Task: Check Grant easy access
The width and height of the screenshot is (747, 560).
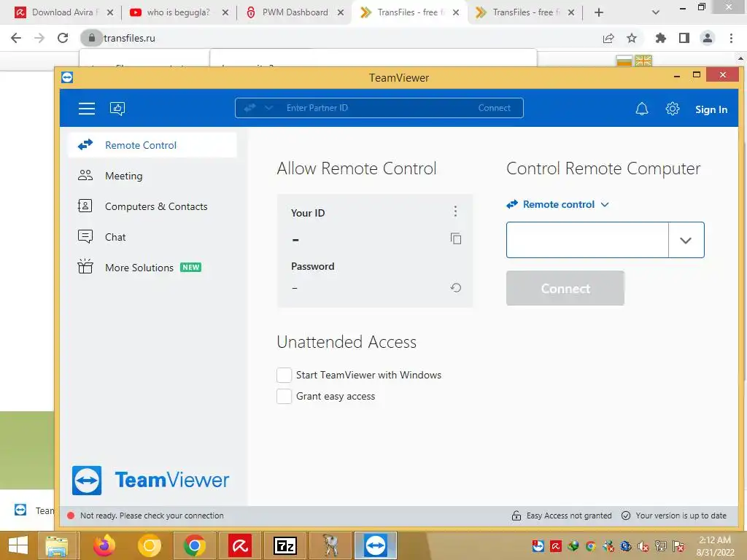Action: (284, 396)
